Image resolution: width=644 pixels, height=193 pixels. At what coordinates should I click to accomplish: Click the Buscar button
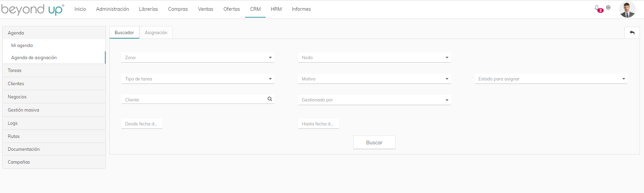pos(374,142)
